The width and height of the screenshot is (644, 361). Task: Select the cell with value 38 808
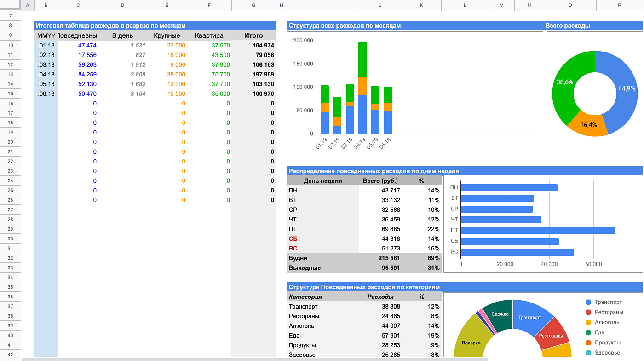point(380,306)
